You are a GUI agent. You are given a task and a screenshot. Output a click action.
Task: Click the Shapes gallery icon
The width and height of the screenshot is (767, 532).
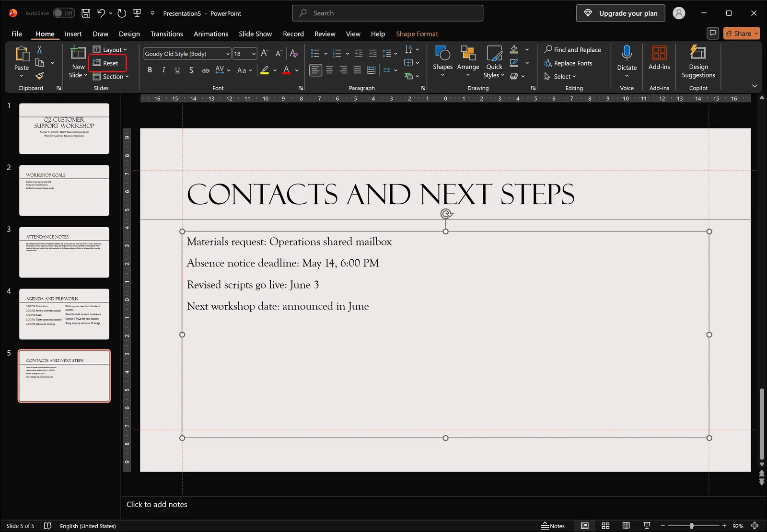(442, 53)
